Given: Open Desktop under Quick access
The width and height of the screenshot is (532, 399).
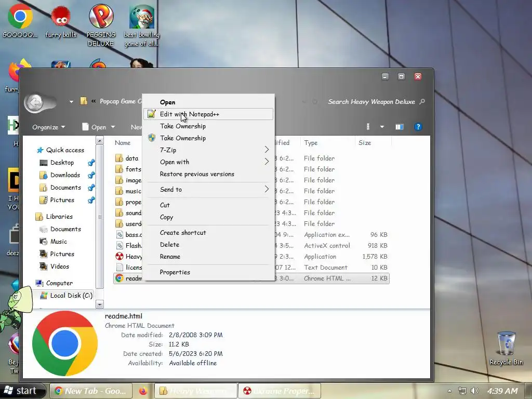Looking at the screenshot, I should [58, 163].
